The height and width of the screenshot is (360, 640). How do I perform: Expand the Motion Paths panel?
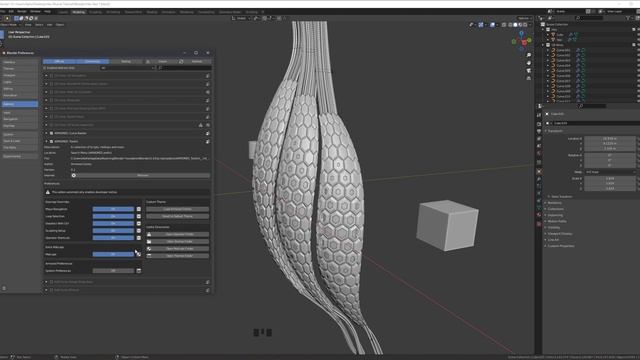pos(556,221)
